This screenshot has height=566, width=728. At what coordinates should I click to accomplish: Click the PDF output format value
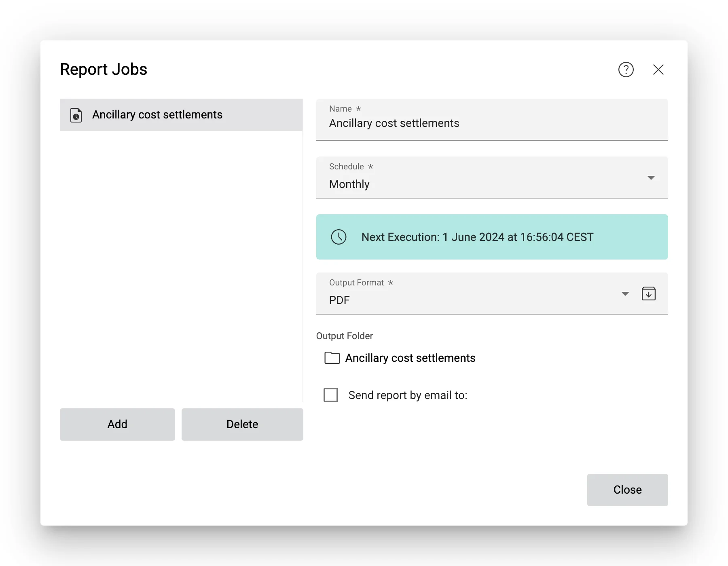(x=339, y=300)
